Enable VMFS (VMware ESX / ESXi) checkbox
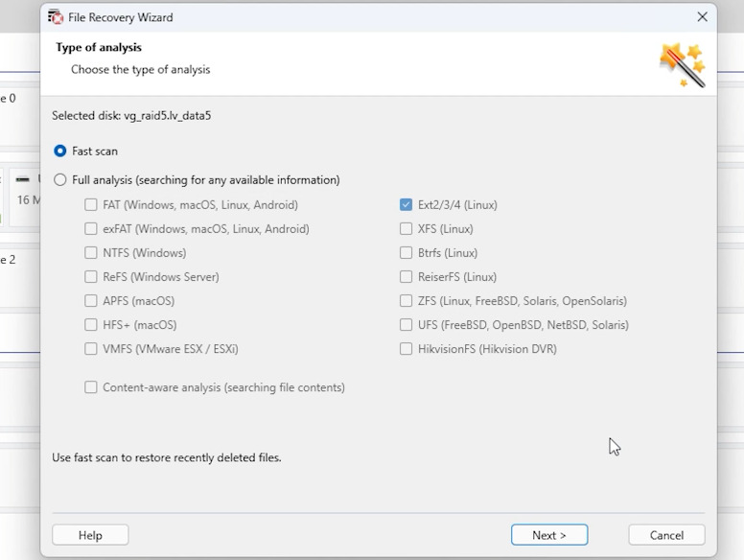 point(91,349)
